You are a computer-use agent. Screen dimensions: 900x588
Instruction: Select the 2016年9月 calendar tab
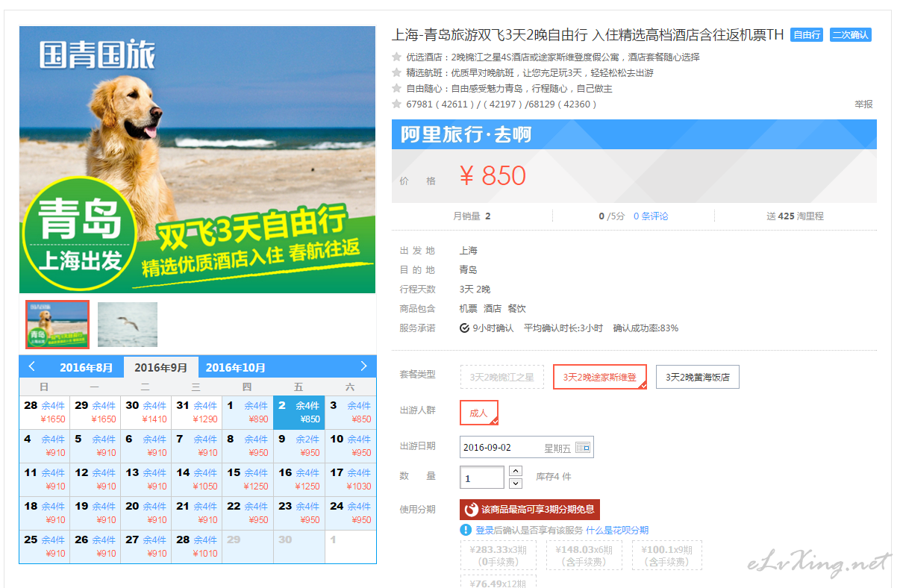tap(160, 367)
